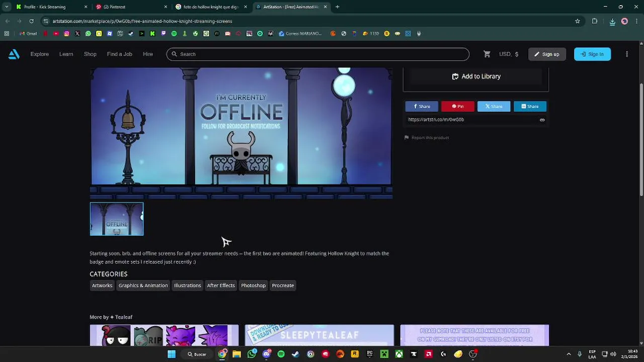Viewport: 644px width, 362px height.
Task: Click the address bar URL
Action: tap(142, 21)
